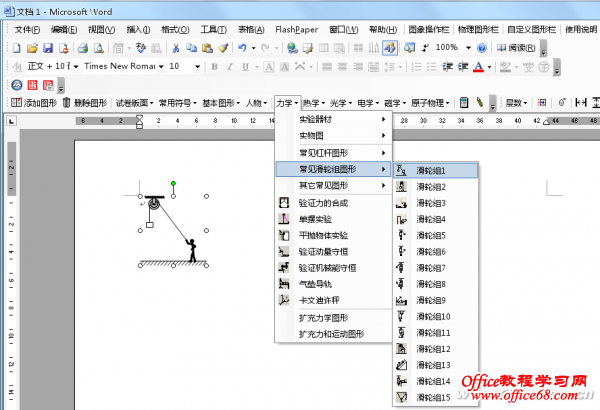This screenshot has width=600, height=410.
Task: Paste with the clipboard icon
Action: pos(207,48)
